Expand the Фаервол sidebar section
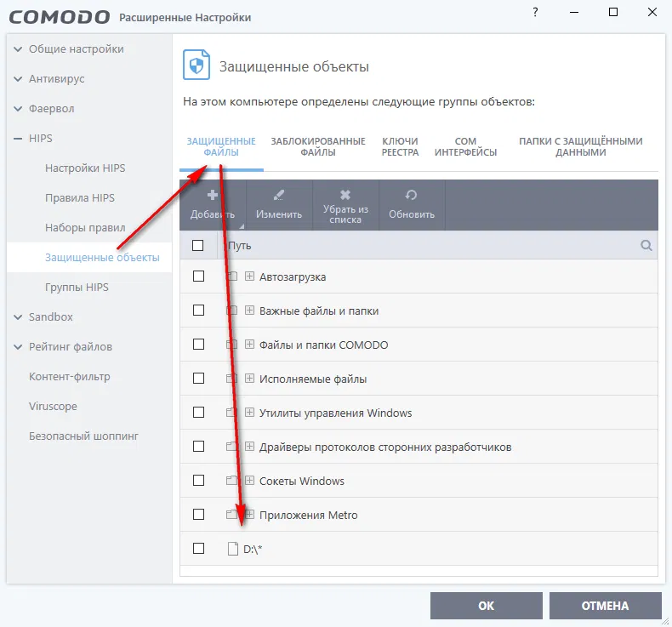The width and height of the screenshot is (672, 627). (x=18, y=109)
